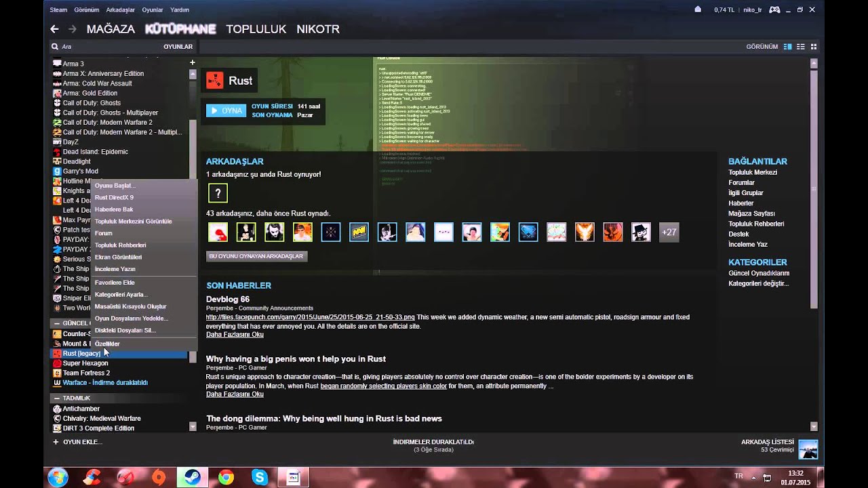Open the +27 more friends tile
This screenshot has width=868, height=488.
[x=669, y=232]
